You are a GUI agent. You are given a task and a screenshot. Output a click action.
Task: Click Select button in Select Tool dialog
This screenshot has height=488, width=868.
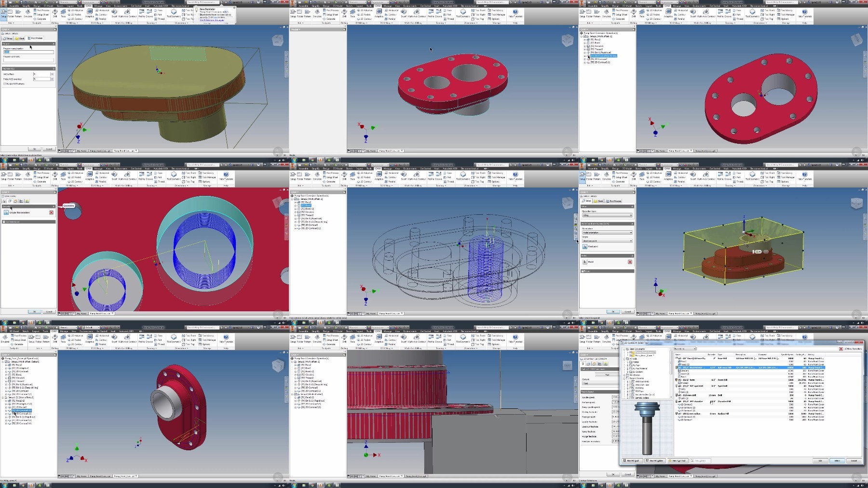(837, 460)
